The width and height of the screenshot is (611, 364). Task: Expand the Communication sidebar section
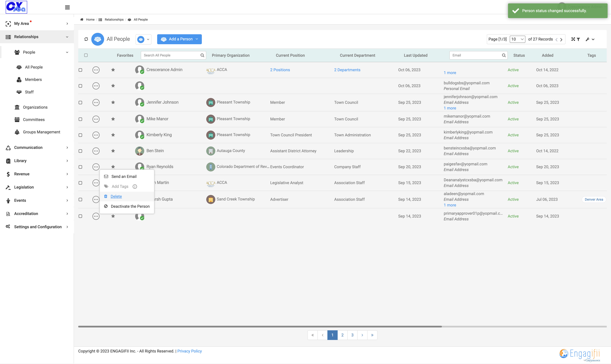point(37,147)
